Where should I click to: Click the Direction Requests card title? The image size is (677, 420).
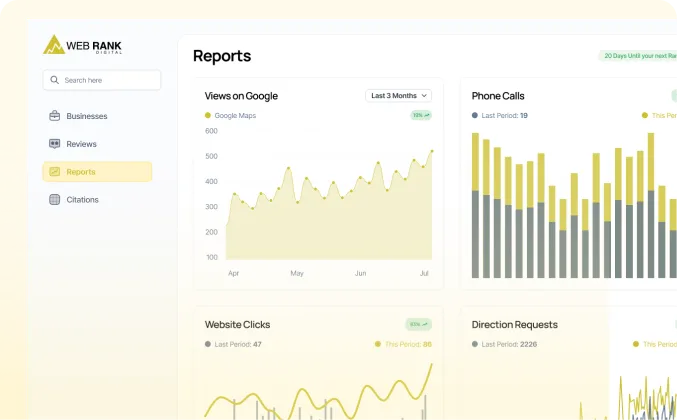(x=515, y=324)
